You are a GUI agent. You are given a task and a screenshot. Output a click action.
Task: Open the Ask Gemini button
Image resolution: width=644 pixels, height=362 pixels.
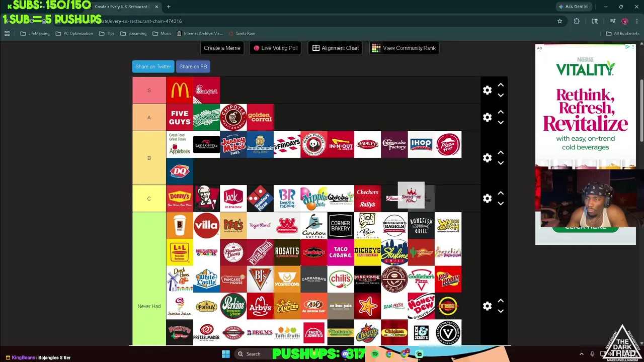pyautogui.click(x=573, y=7)
